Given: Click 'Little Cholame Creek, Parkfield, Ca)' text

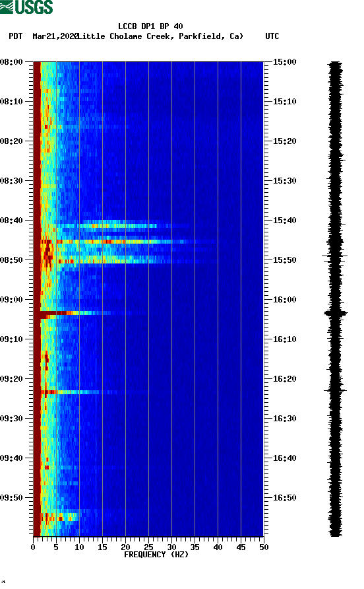Looking at the screenshot, I should point(161,36).
